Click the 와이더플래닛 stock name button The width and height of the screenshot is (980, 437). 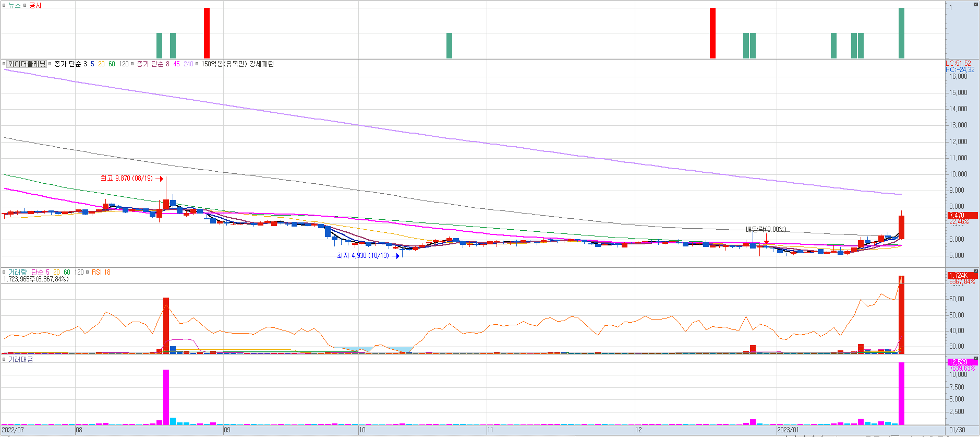pos(27,64)
